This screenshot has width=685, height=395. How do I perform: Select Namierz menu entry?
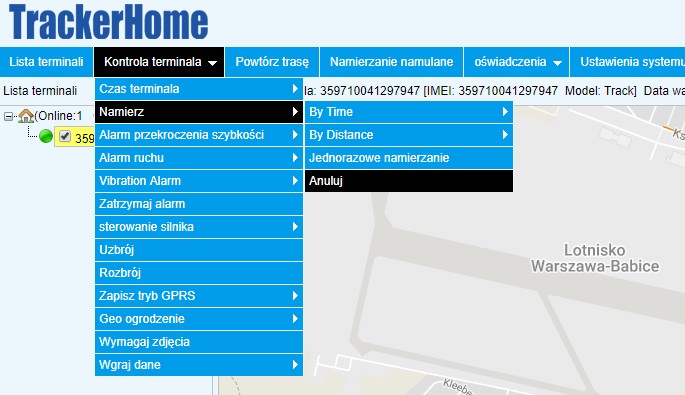pyautogui.click(x=199, y=112)
